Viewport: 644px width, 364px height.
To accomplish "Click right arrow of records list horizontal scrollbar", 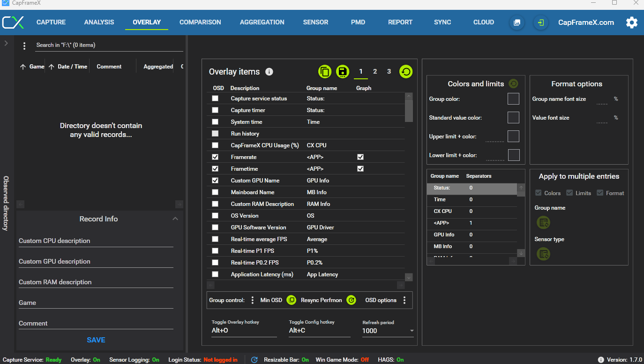I will coord(179,204).
